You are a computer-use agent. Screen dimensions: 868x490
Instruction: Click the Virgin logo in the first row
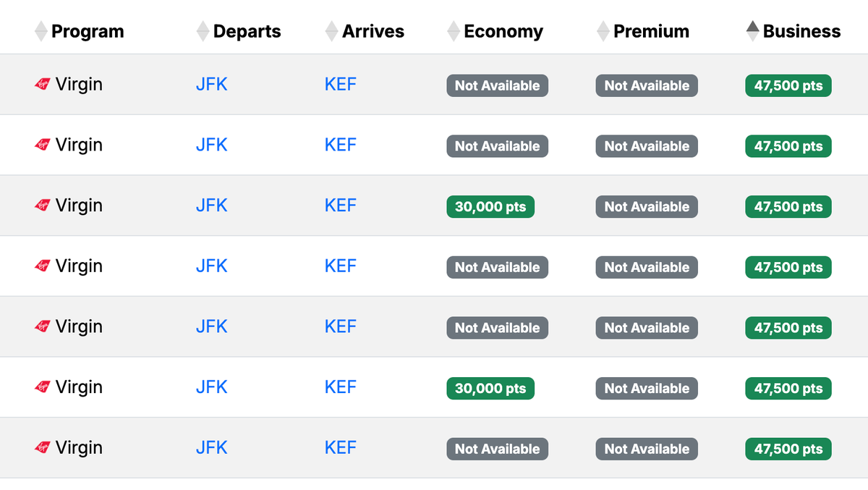(43, 83)
